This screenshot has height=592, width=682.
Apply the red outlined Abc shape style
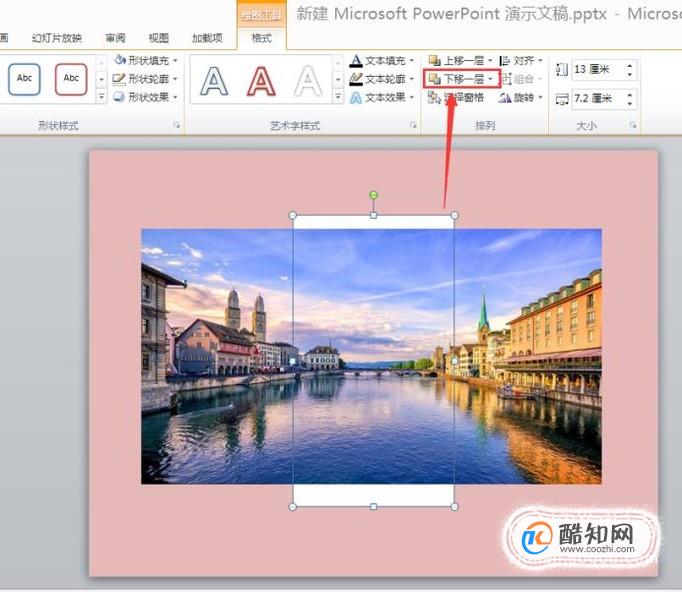click(71, 79)
